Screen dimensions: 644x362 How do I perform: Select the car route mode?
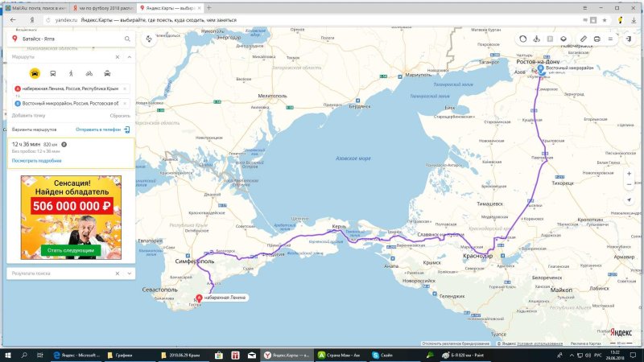pyautogui.click(x=35, y=73)
